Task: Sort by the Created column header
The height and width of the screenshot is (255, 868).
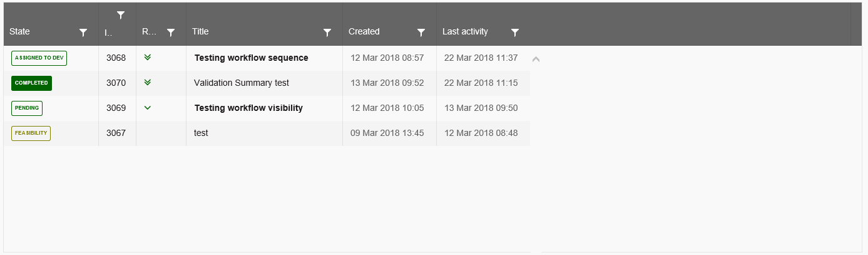Action: 364,31
